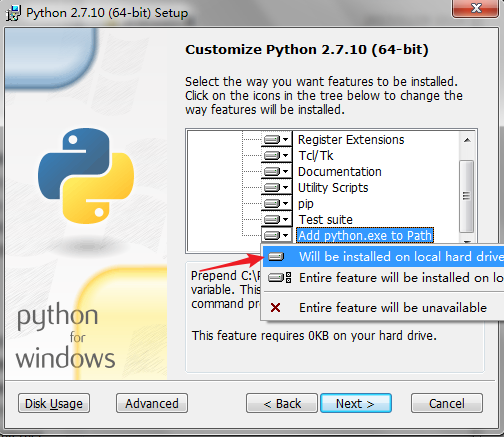Close the Python Setup window
This screenshot has height=437, width=504.
pos(476,8)
